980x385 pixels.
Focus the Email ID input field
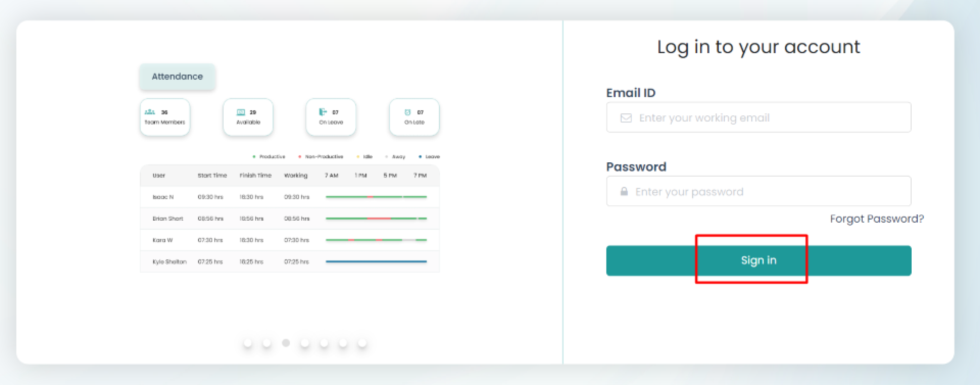(x=758, y=117)
